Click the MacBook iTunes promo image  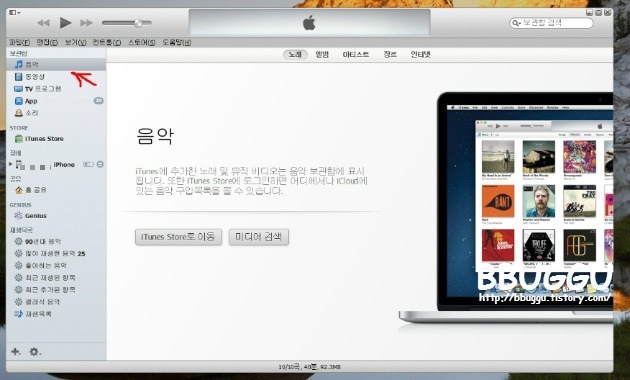click(506, 208)
